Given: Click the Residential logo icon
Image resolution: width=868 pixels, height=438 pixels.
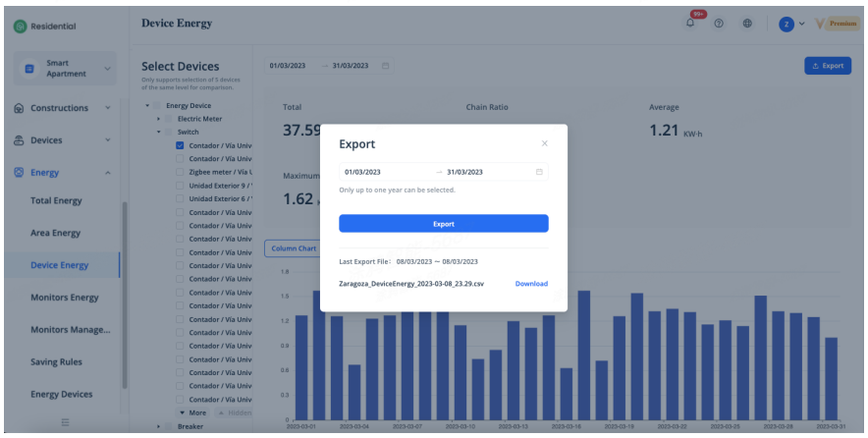Looking at the screenshot, I should coord(20,26).
